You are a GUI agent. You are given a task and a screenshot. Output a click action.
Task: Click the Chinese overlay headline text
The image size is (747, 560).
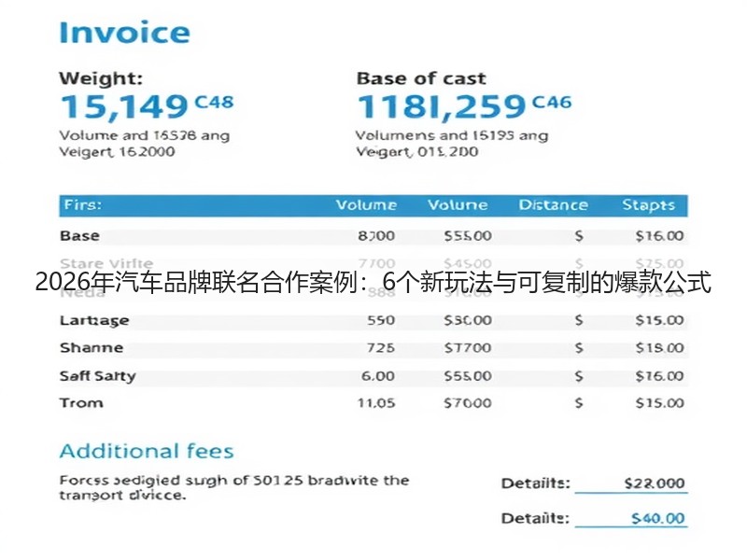373,282
